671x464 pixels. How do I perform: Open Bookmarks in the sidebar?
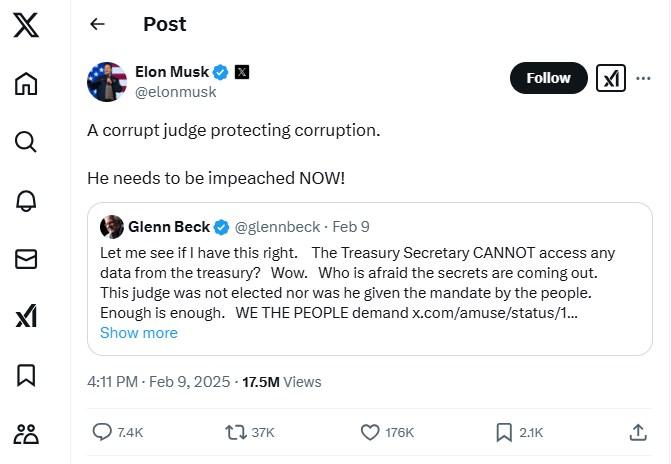[26, 375]
